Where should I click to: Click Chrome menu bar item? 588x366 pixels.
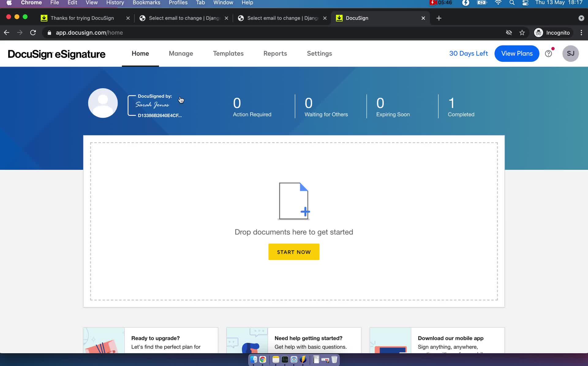pyautogui.click(x=31, y=3)
